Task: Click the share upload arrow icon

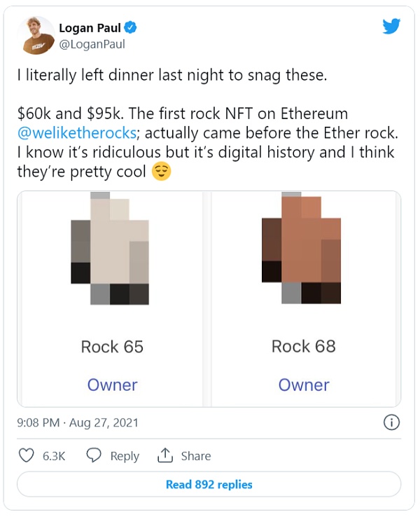Action: (x=165, y=455)
